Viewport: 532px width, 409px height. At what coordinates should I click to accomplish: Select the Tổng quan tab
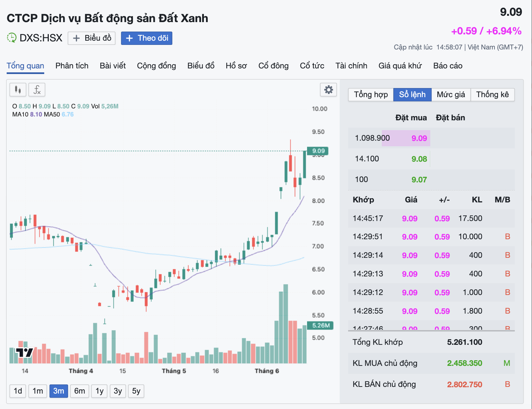(25, 66)
